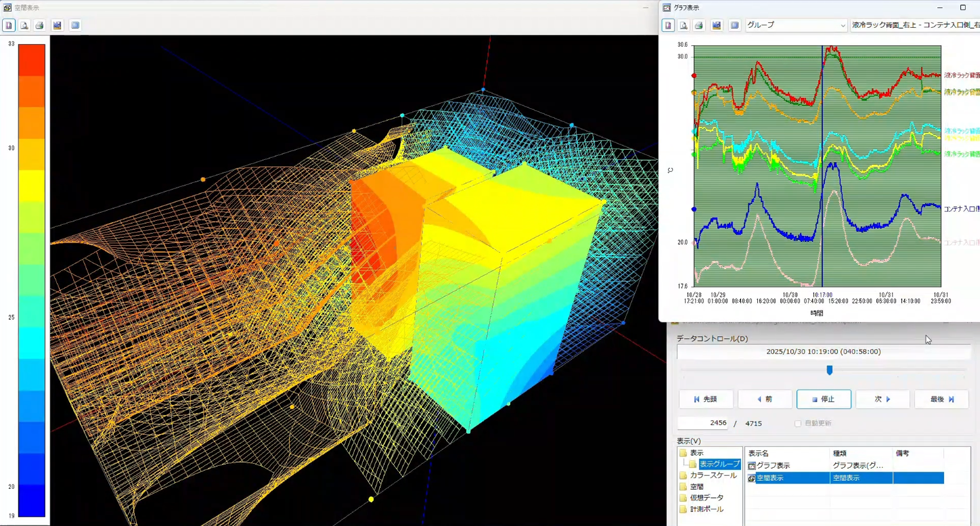Click save image icon in 空間表示 toolbar
The width and height of the screenshot is (980, 526).
pos(58,25)
